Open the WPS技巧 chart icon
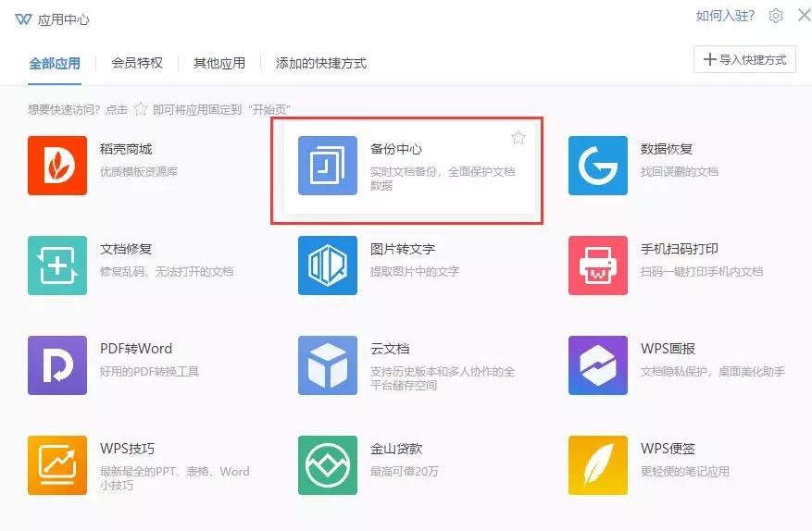812x531 pixels. tap(57, 465)
